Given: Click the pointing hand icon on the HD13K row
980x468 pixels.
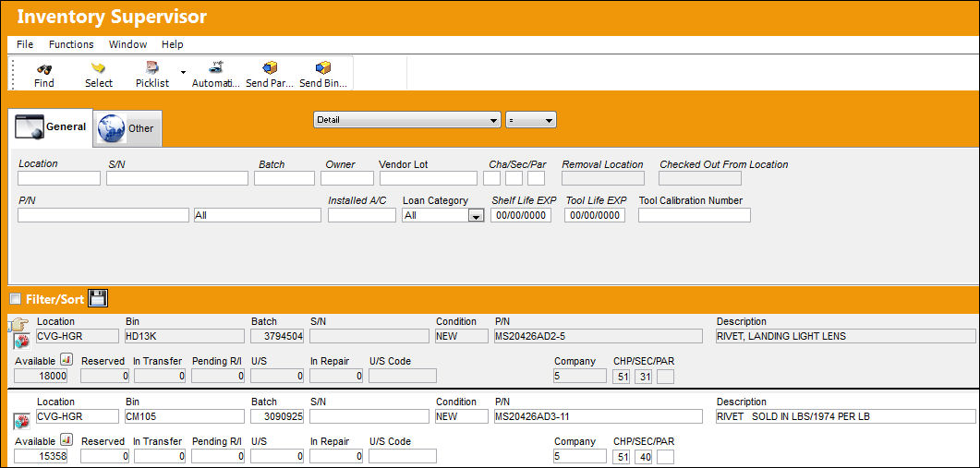Looking at the screenshot, I should 19,325.
